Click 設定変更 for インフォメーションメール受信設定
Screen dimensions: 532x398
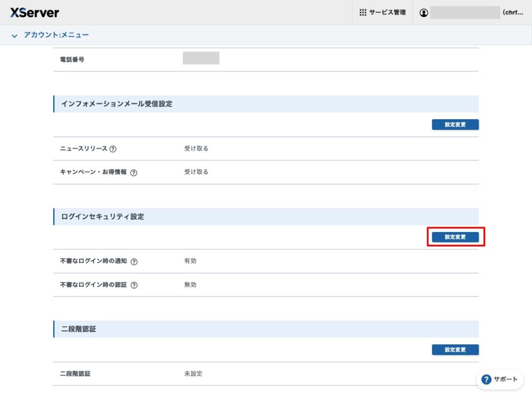pyautogui.click(x=455, y=125)
